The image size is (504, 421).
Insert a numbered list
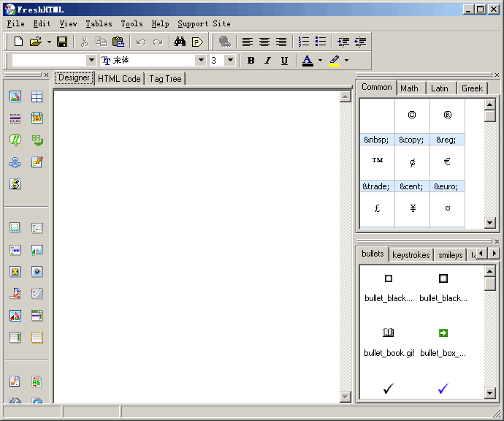click(304, 42)
